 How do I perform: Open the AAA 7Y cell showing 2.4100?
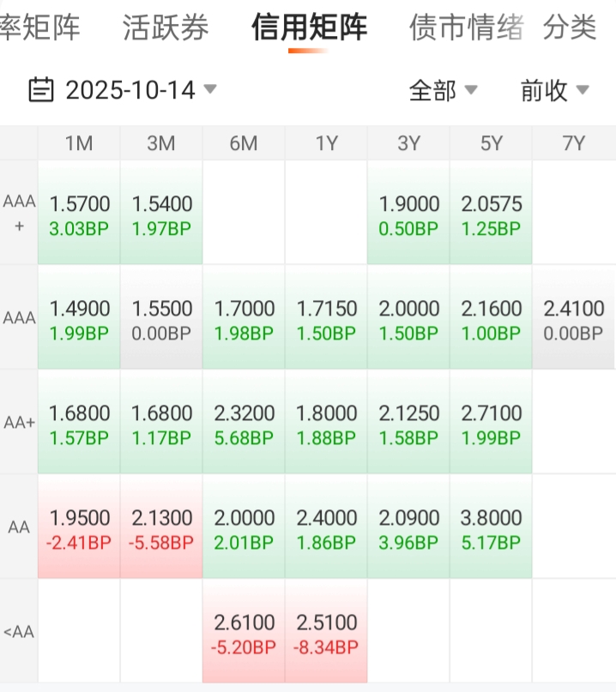coord(573,318)
